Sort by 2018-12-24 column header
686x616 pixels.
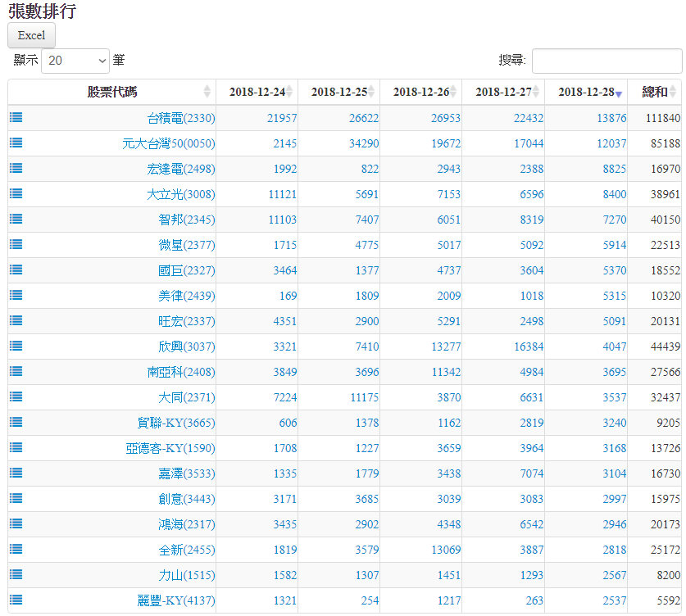(x=257, y=92)
